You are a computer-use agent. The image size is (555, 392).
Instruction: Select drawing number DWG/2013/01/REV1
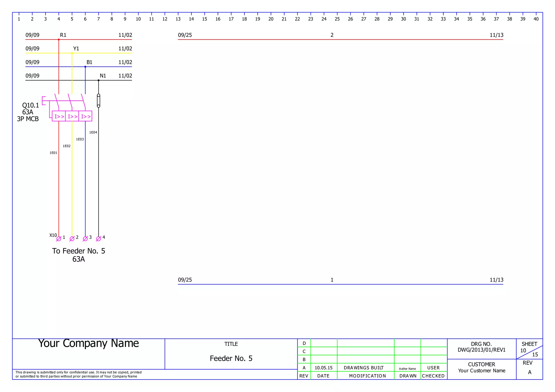pos(481,350)
